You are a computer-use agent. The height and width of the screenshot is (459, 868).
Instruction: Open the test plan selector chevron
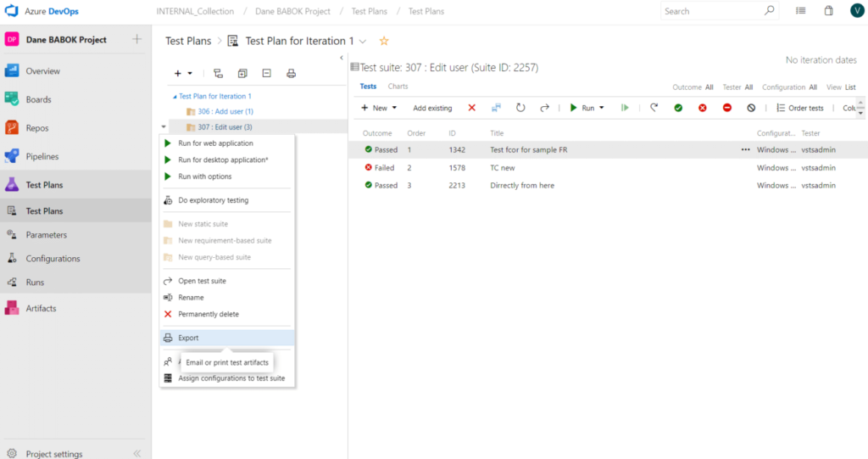pos(364,41)
